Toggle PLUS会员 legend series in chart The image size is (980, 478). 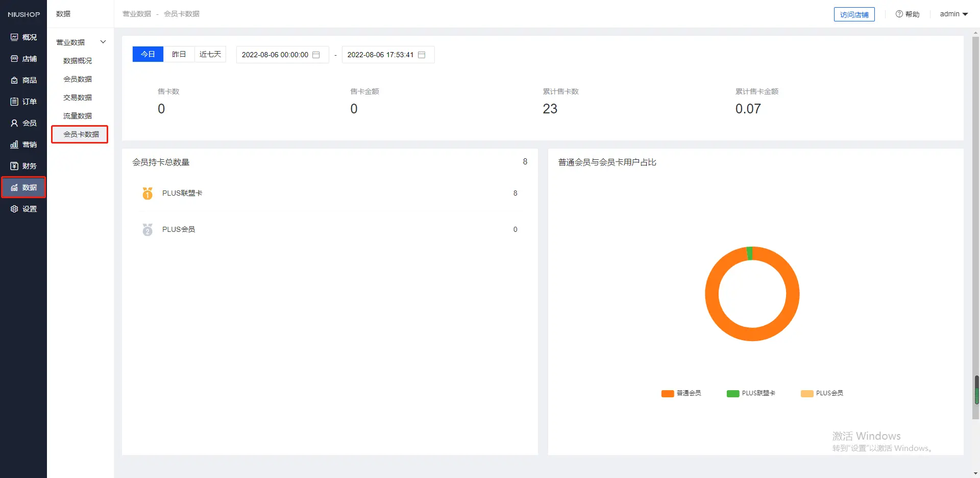[x=822, y=393]
